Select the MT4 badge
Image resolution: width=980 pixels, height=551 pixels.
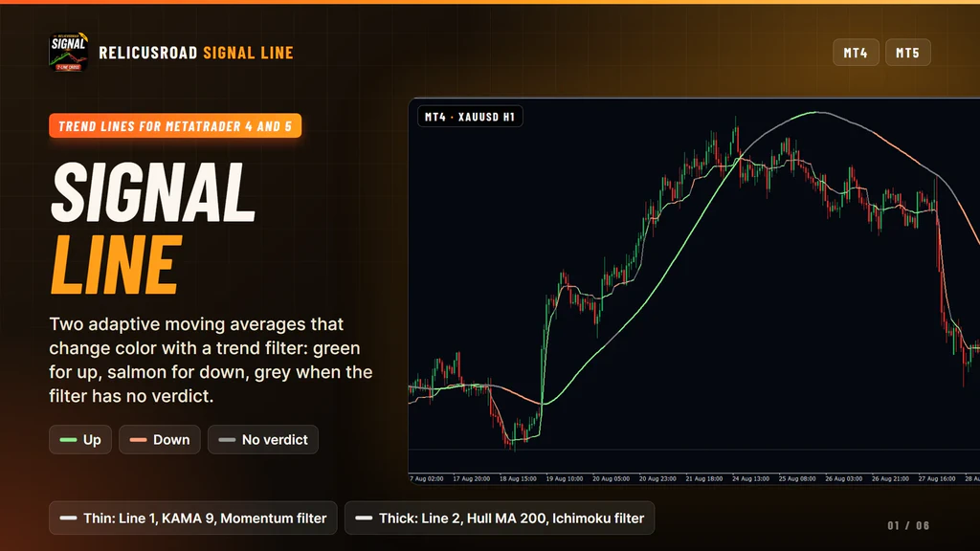[x=856, y=53]
